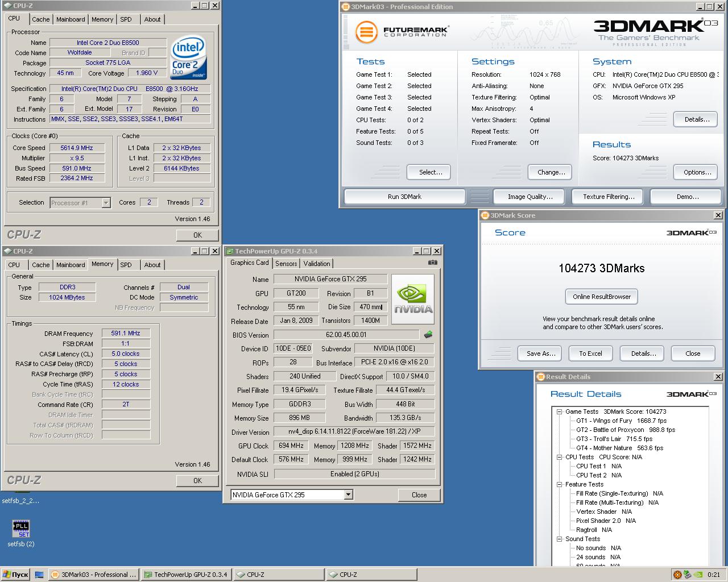Click OK in lower CPU-Z memory window
728x582 pixels.
[x=197, y=481]
